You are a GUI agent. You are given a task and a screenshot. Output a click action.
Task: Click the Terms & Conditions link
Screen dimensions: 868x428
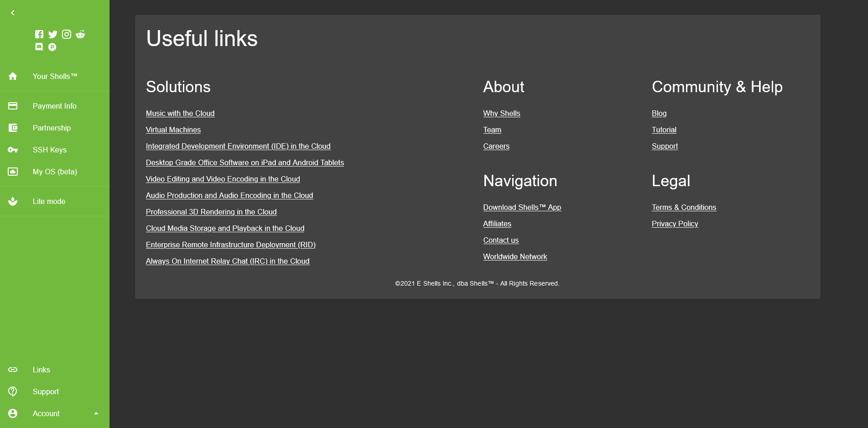pos(684,207)
